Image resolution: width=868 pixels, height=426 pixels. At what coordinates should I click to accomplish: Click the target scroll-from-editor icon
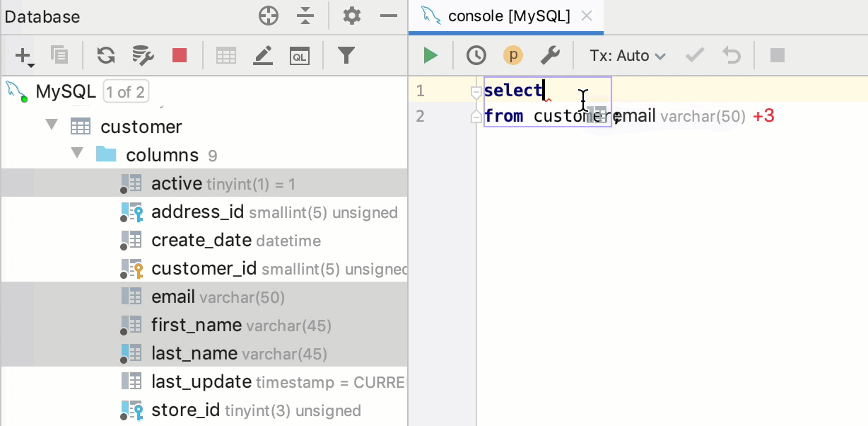click(268, 15)
